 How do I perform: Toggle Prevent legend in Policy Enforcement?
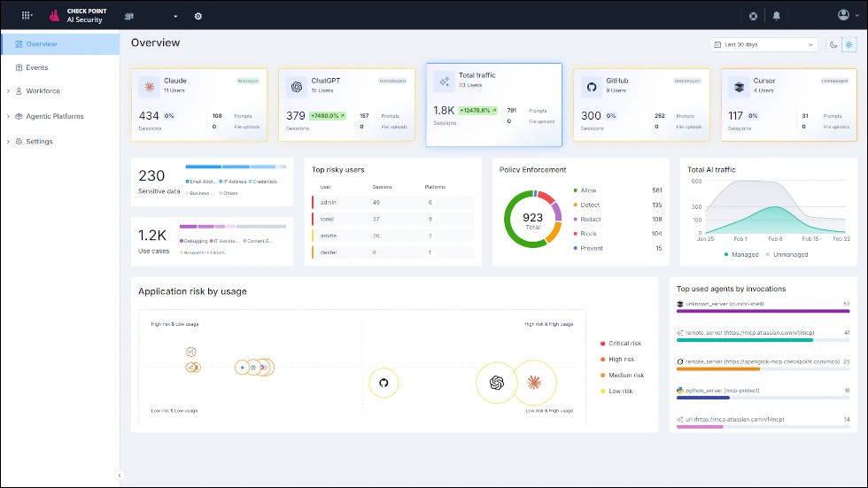coord(588,248)
